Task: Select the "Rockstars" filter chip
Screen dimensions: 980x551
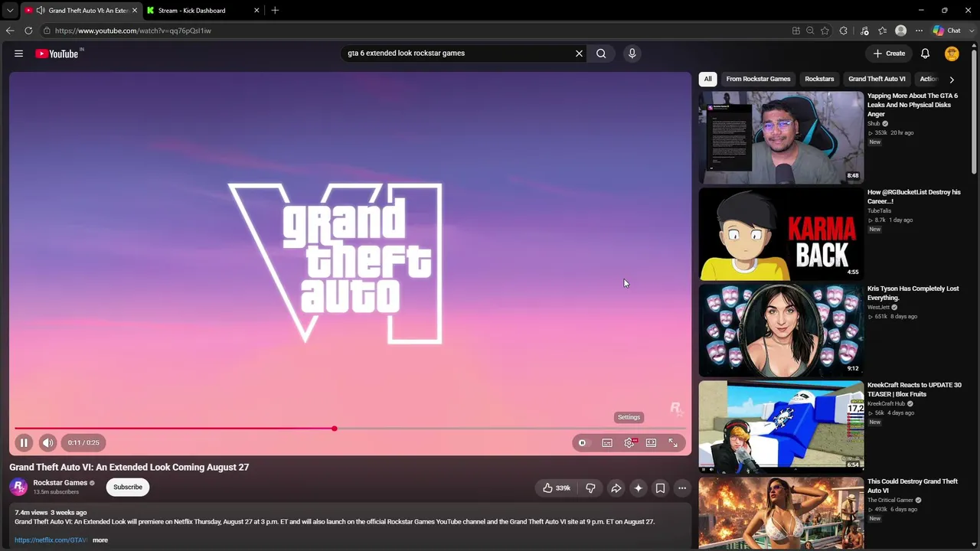Action: [819, 79]
